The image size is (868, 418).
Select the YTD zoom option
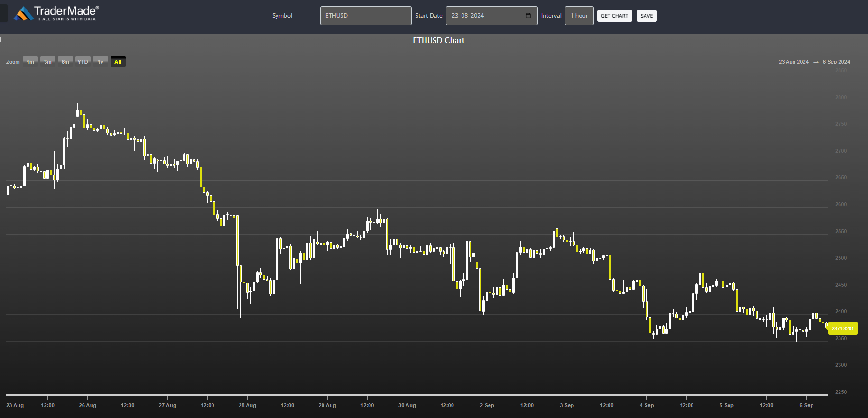pyautogui.click(x=83, y=62)
